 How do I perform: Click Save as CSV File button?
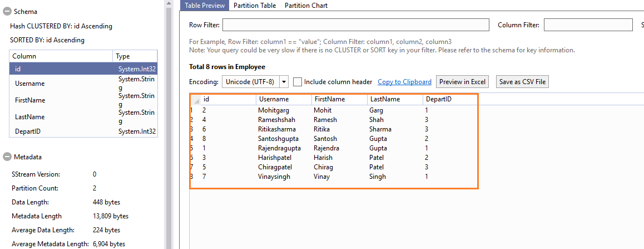coord(522,82)
